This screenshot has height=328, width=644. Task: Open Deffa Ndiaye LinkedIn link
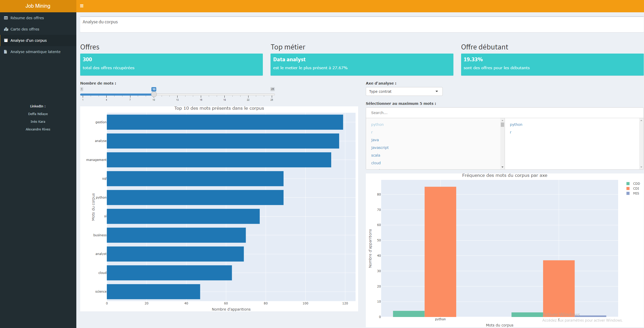click(38, 114)
